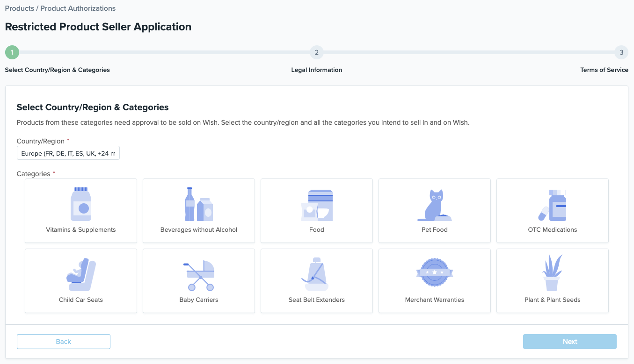Select the Seat Belt Extenders icon
Screen dimensions: 634x364
[317, 275]
